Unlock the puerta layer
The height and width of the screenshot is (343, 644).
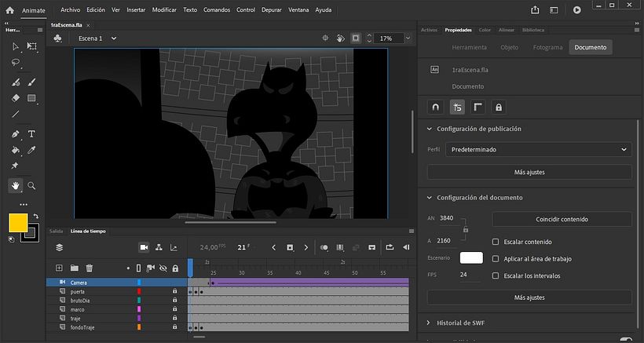tap(174, 291)
